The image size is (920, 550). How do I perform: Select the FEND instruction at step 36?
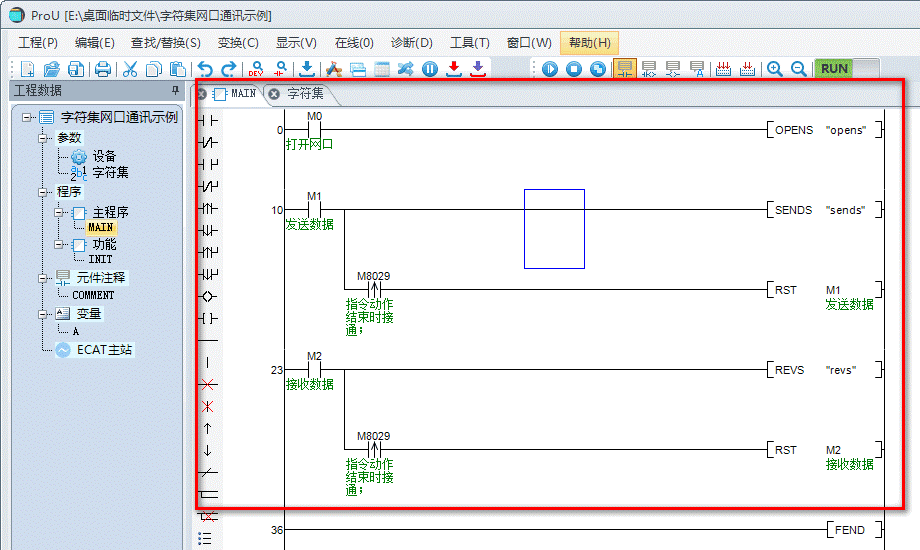pos(854,530)
